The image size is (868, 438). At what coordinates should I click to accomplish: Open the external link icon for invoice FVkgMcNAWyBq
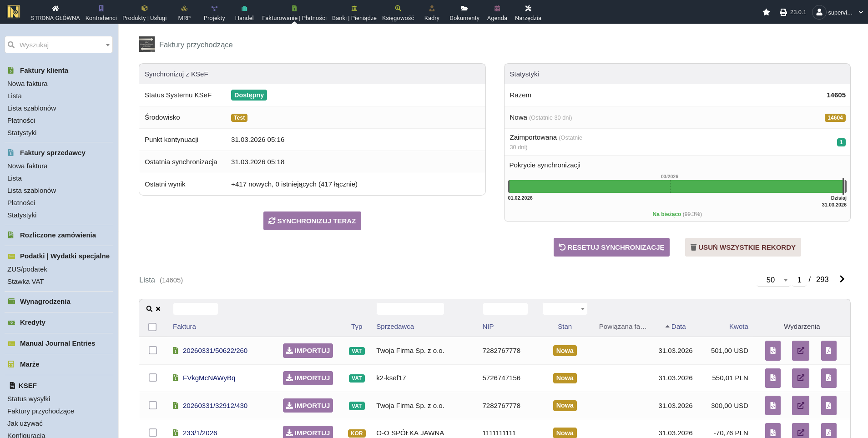(800, 378)
